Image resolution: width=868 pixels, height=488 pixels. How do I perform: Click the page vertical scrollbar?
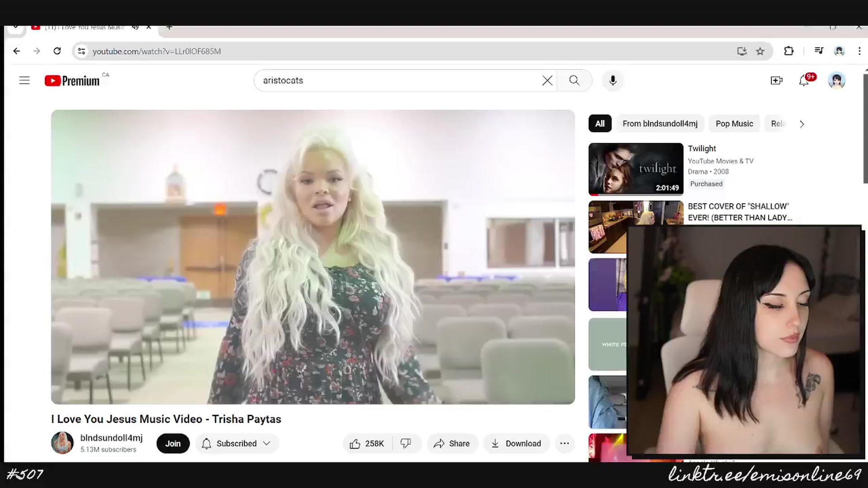coord(865,129)
